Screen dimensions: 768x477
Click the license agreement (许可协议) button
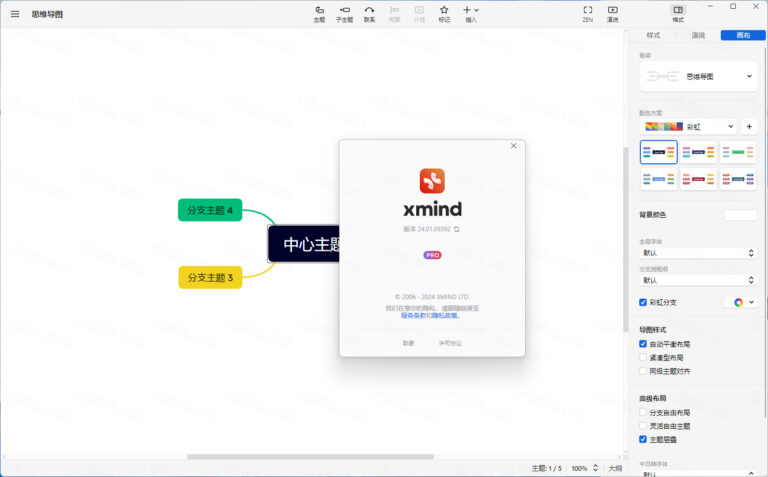click(x=450, y=343)
